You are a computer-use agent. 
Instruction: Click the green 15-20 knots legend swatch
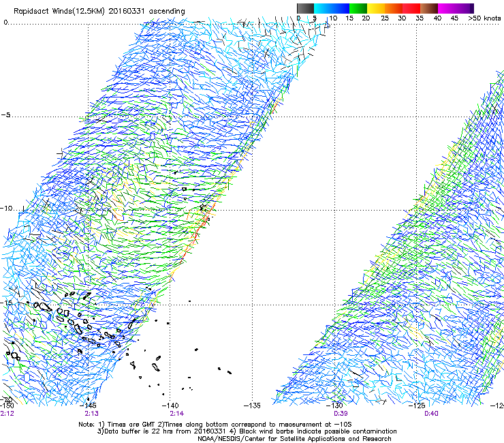click(358, 8)
